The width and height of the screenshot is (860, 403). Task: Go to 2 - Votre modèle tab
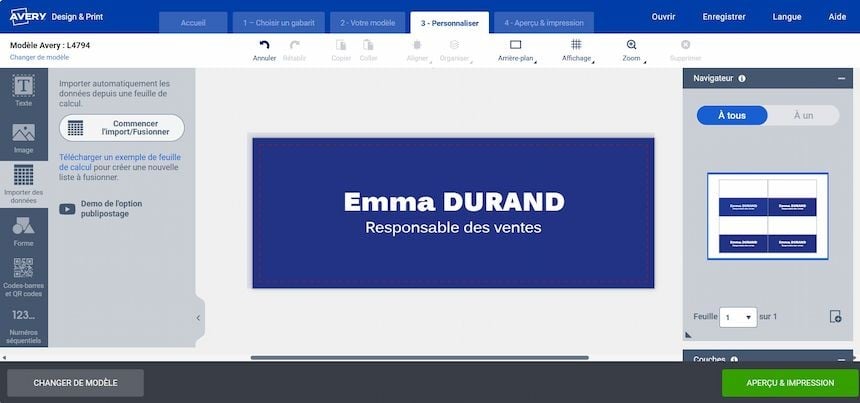tap(367, 23)
